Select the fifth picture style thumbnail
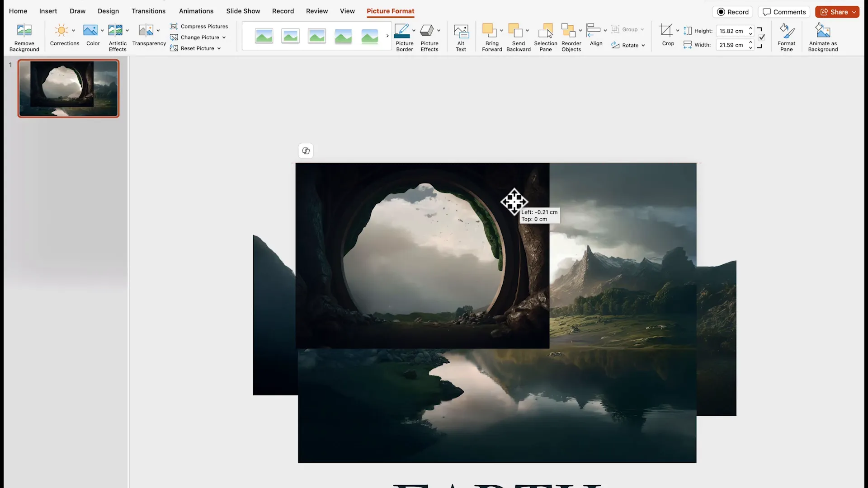 [x=370, y=36]
